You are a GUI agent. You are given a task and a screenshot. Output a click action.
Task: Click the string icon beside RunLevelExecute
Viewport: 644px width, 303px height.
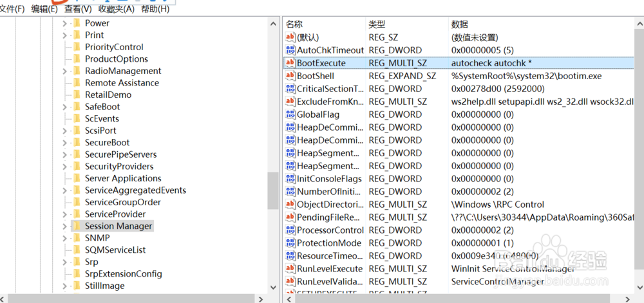[290, 268]
